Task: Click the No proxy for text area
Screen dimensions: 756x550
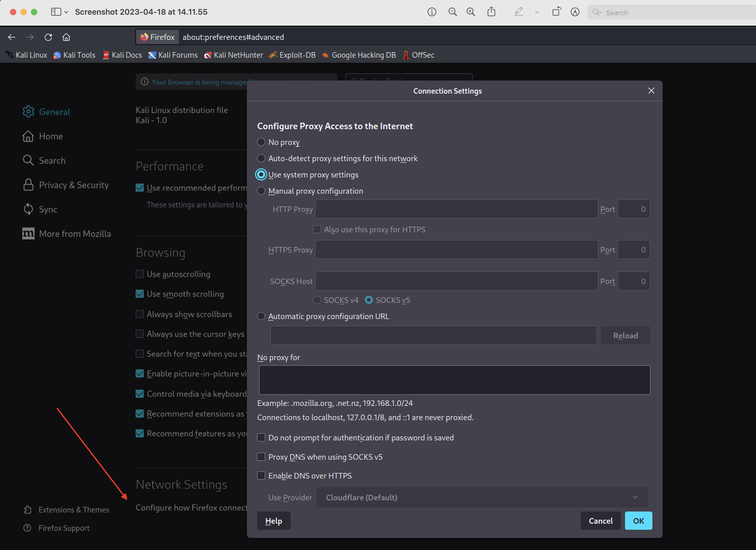Action: click(454, 380)
